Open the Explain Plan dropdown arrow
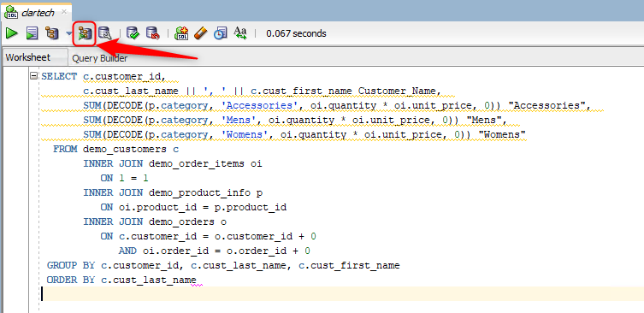Viewport: 644px width, 313px height. coord(68,33)
